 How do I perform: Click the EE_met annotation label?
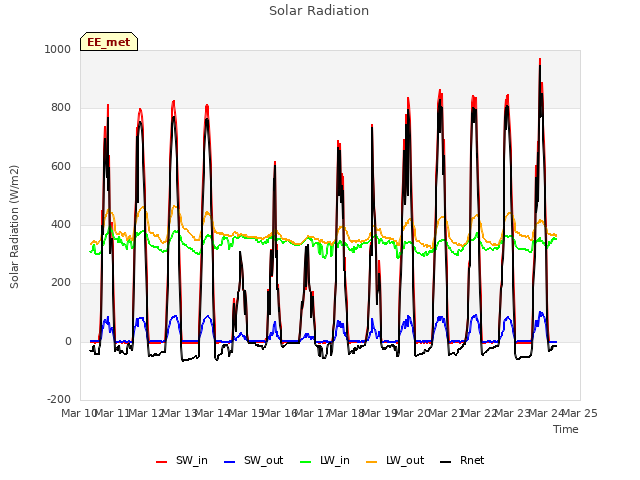pyautogui.click(x=109, y=42)
